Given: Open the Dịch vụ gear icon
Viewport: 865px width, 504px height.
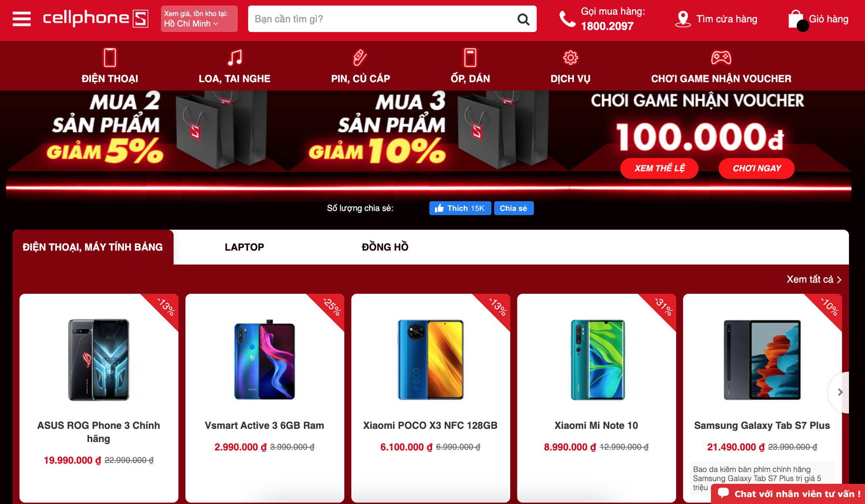Looking at the screenshot, I should click(570, 57).
